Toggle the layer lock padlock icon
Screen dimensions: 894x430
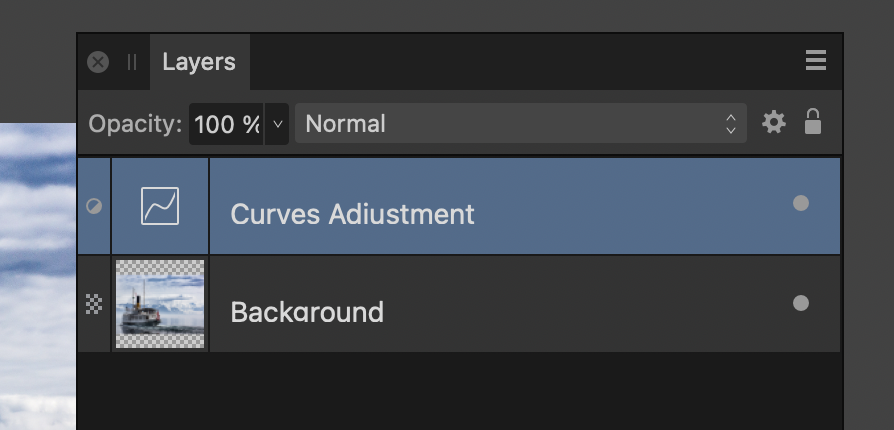(x=812, y=121)
